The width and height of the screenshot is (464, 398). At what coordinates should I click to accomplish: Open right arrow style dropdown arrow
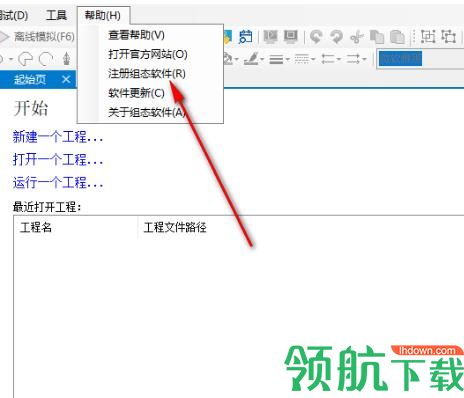coord(364,60)
